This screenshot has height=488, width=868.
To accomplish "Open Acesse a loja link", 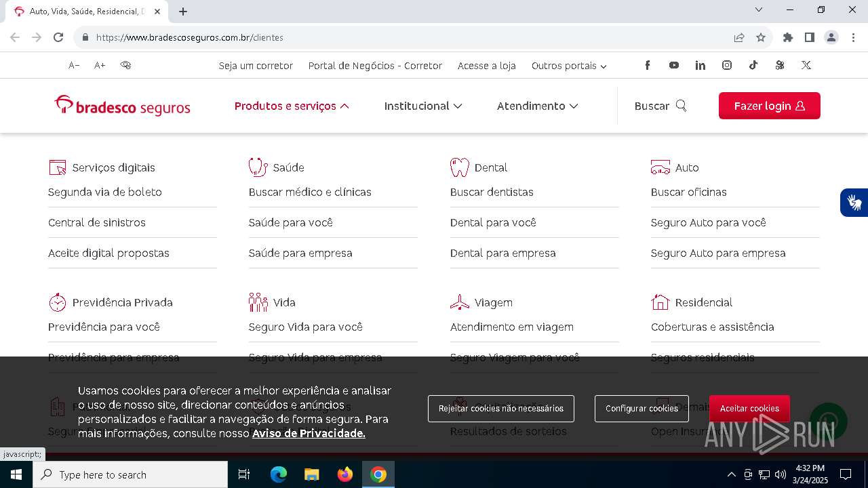I will [x=487, y=66].
